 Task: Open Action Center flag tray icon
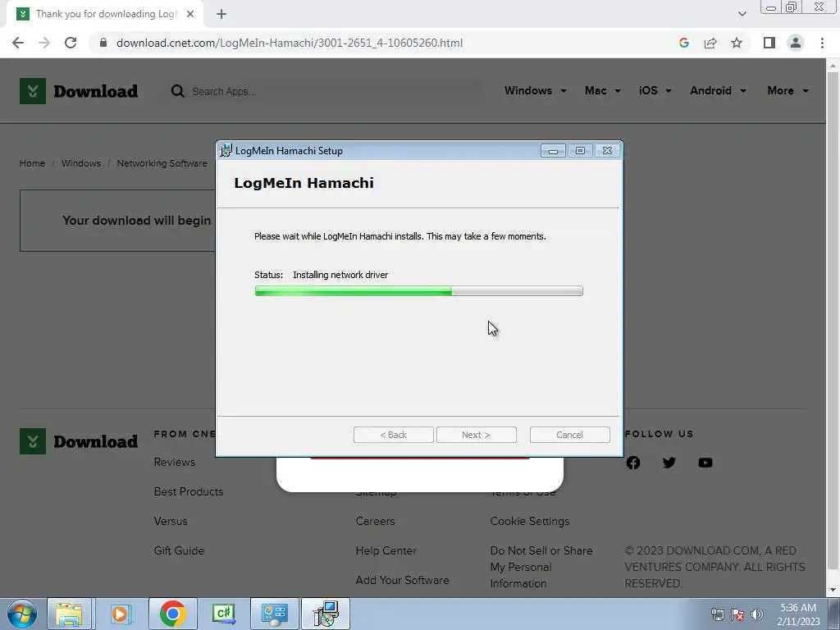pyautogui.click(x=737, y=614)
